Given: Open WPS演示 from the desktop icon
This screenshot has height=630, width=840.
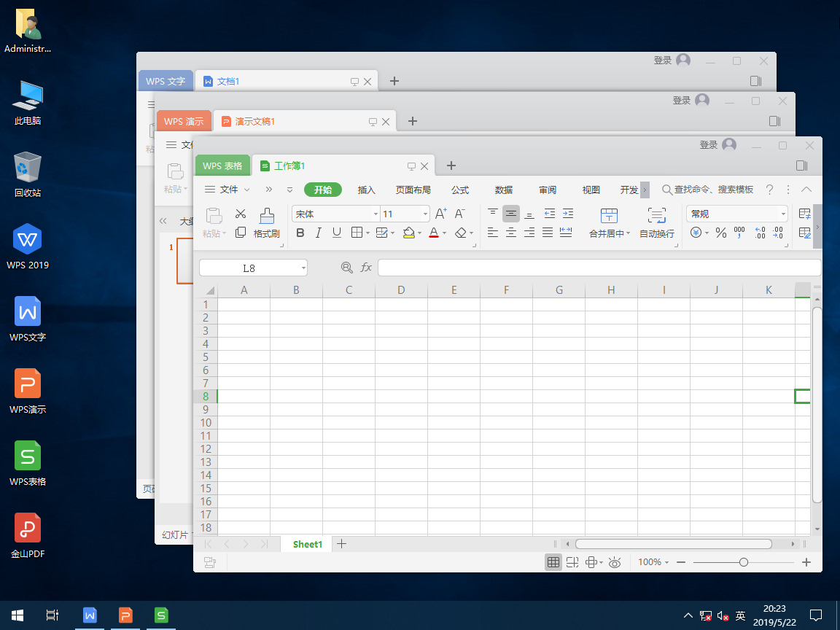Looking at the screenshot, I should [28, 390].
